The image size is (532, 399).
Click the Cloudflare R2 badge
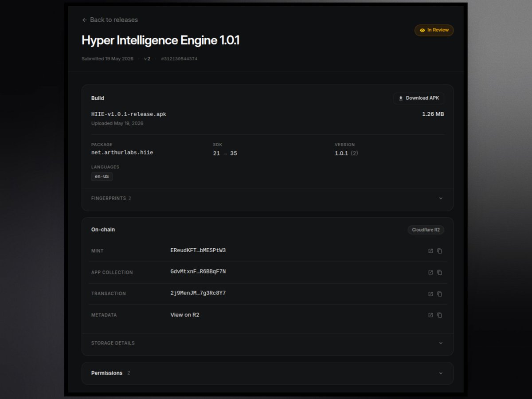point(426,230)
